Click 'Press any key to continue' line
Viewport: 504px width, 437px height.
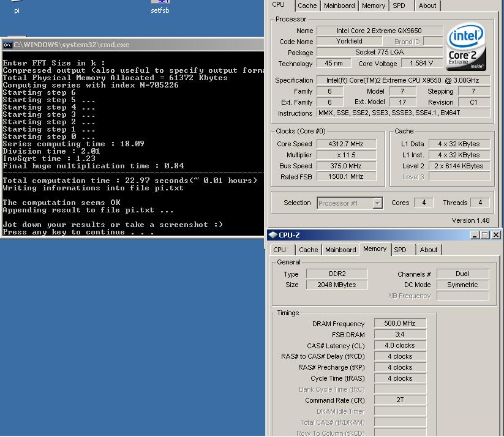click(x=78, y=232)
